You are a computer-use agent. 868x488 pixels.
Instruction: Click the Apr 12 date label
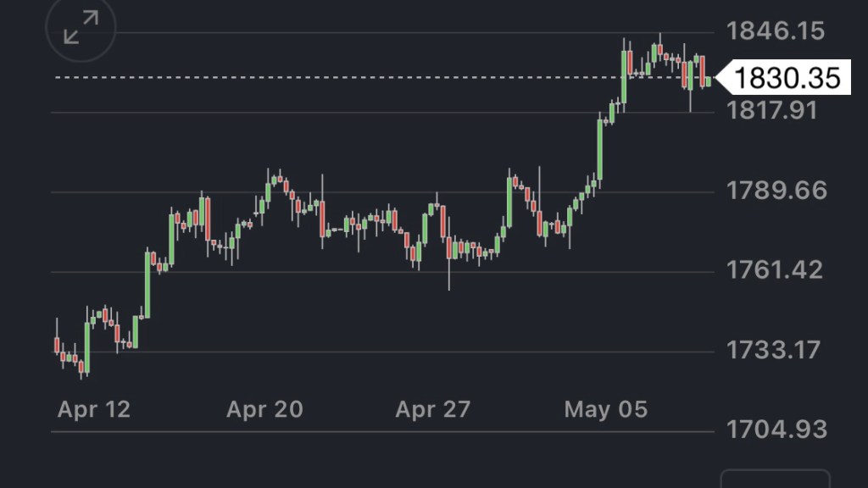[x=94, y=410]
